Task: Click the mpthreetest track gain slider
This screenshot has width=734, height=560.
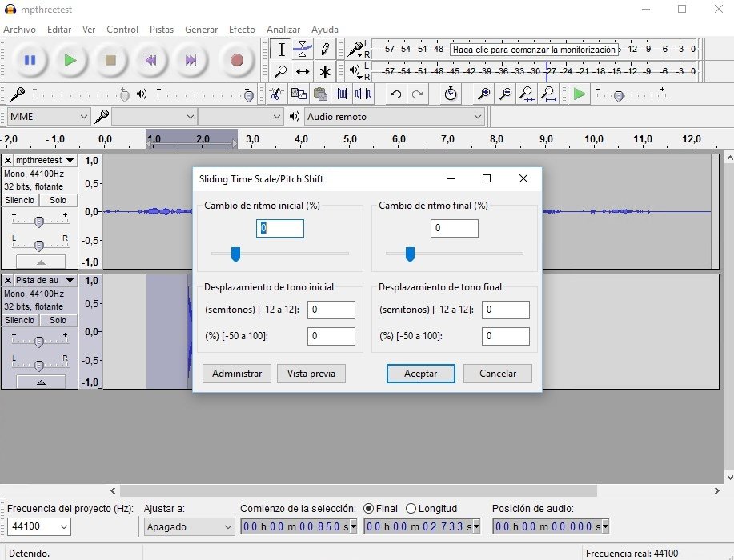Action: point(39,220)
